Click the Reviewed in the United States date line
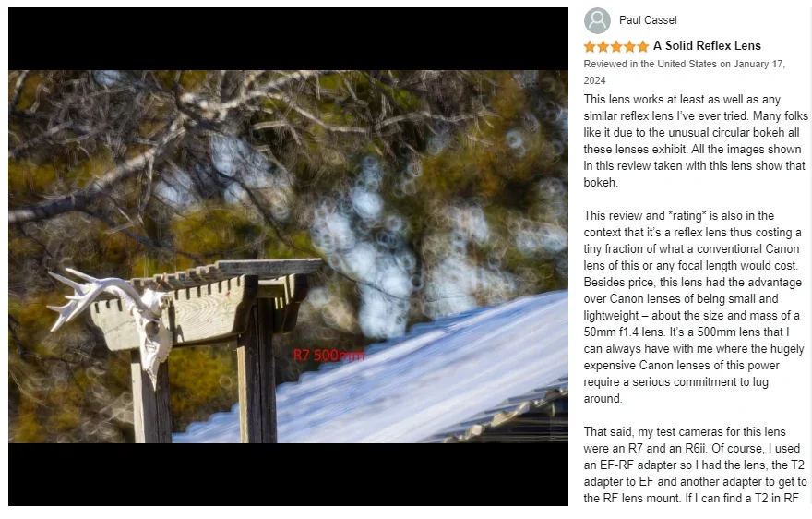 point(685,72)
